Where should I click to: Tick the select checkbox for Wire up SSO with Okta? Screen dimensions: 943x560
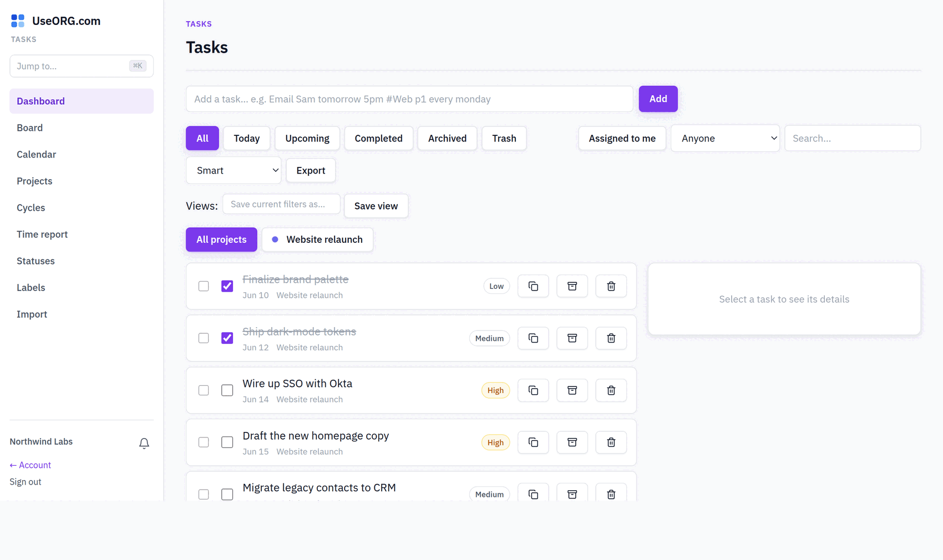(204, 390)
